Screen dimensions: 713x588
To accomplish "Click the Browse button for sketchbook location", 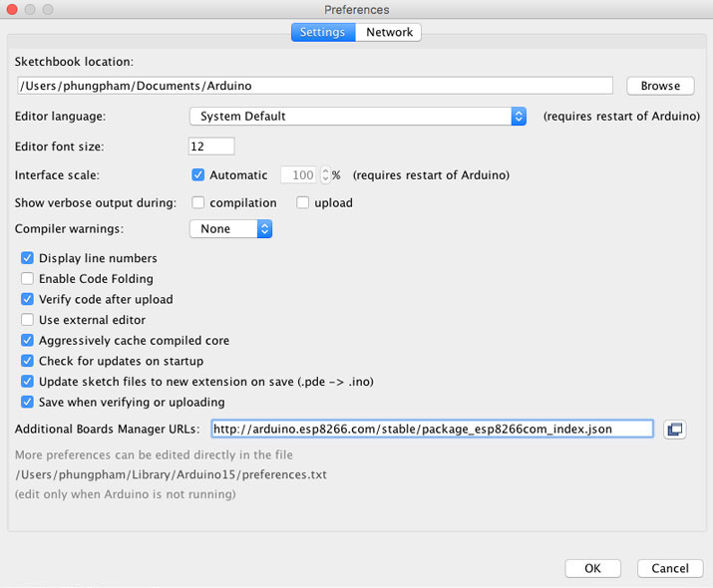I will (660, 86).
